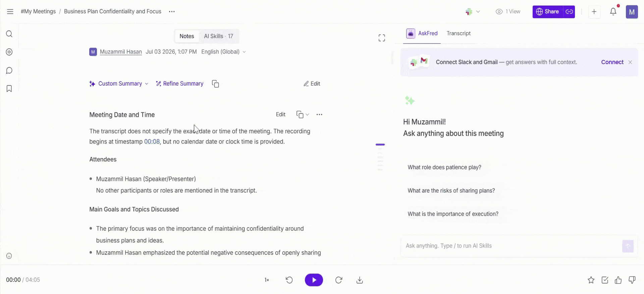Switch to the AI Skills tab
644x294 pixels.
[x=218, y=36]
